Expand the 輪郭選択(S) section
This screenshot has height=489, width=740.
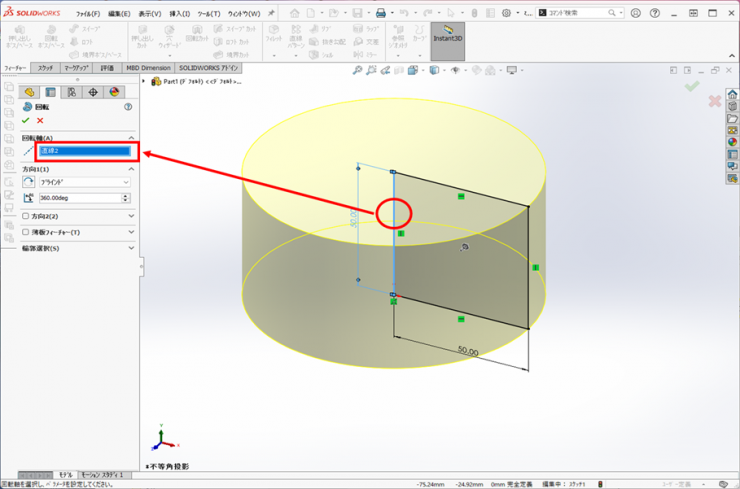click(131, 248)
